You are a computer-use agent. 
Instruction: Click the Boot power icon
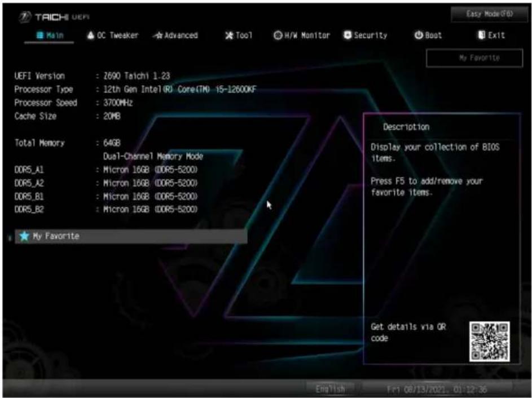click(x=419, y=35)
